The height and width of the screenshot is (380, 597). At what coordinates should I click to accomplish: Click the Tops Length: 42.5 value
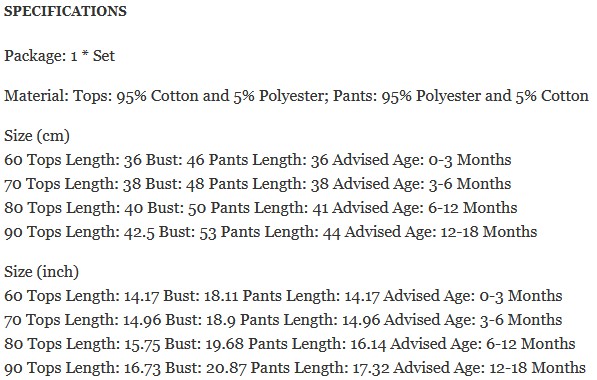(91, 232)
